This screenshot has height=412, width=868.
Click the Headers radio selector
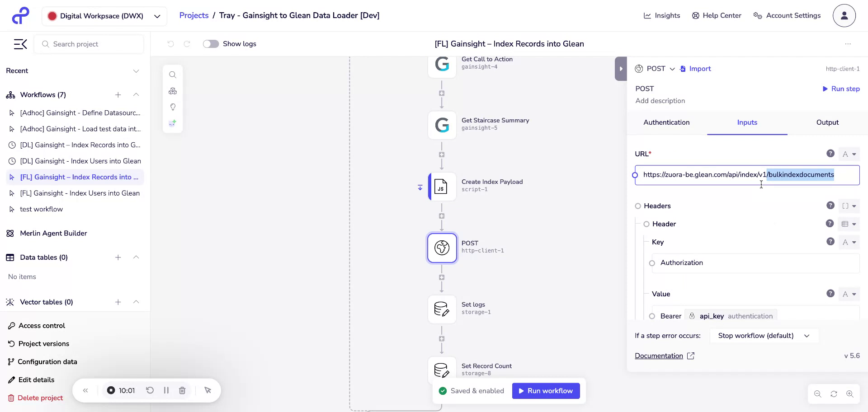tap(638, 206)
